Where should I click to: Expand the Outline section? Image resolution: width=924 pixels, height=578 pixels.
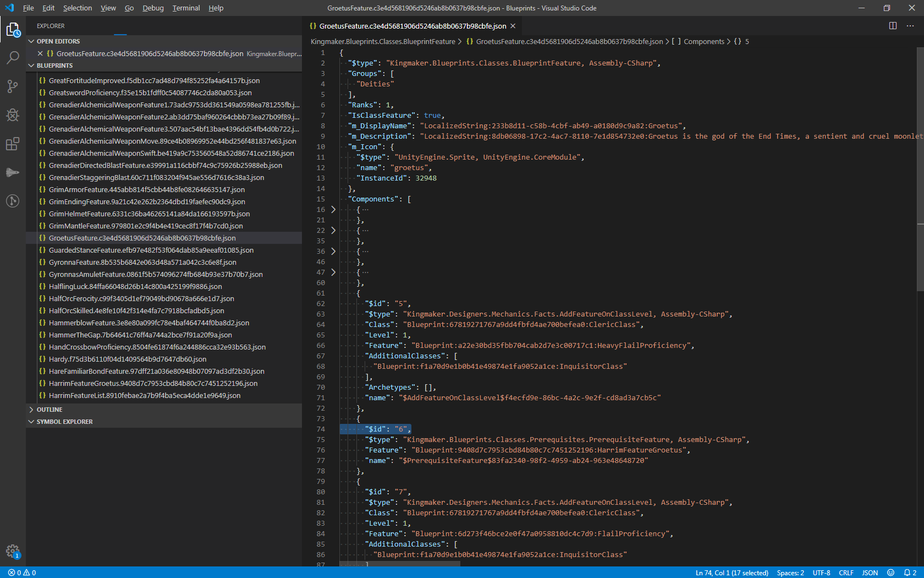pyautogui.click(x=164, y=410)
